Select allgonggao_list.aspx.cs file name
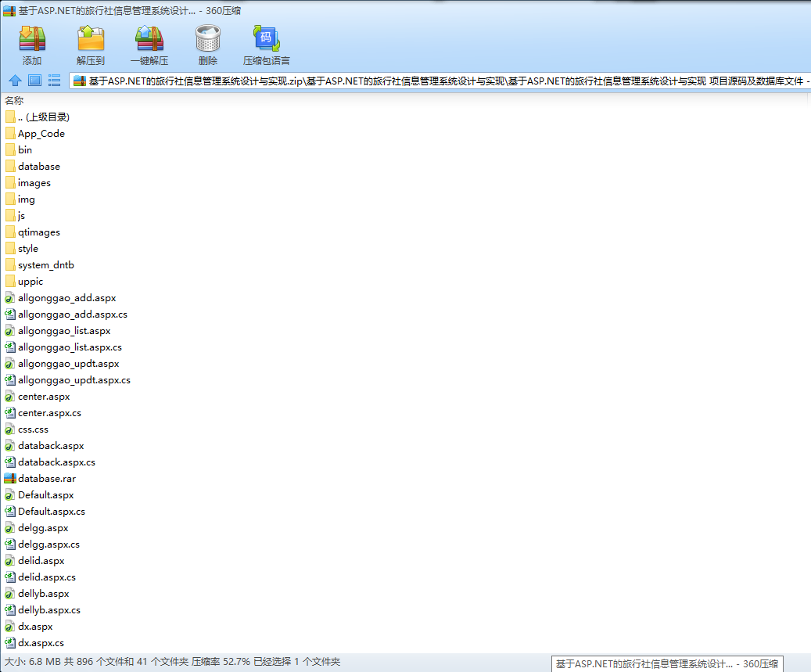This screenshot has height=672, width=811. tap(70, 347)
